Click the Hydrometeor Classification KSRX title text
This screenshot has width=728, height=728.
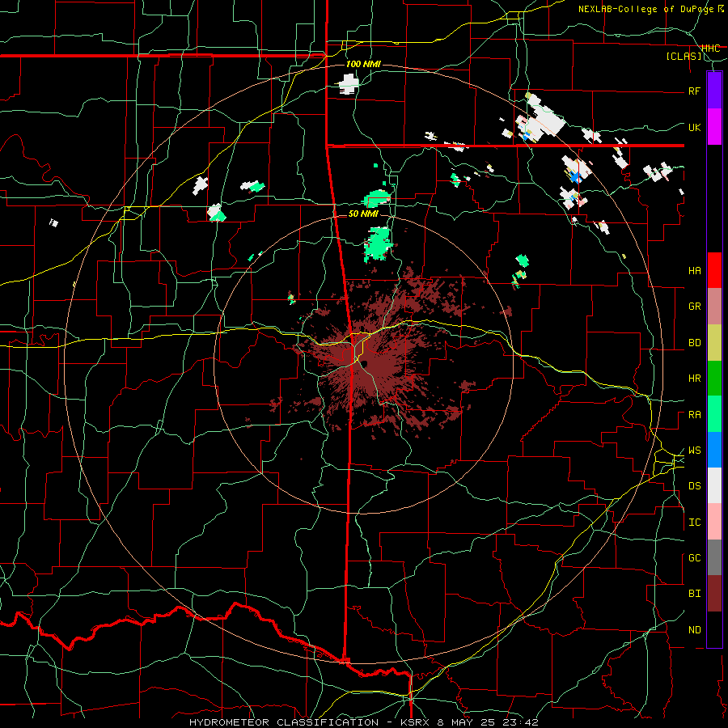(x=363, y=722)
